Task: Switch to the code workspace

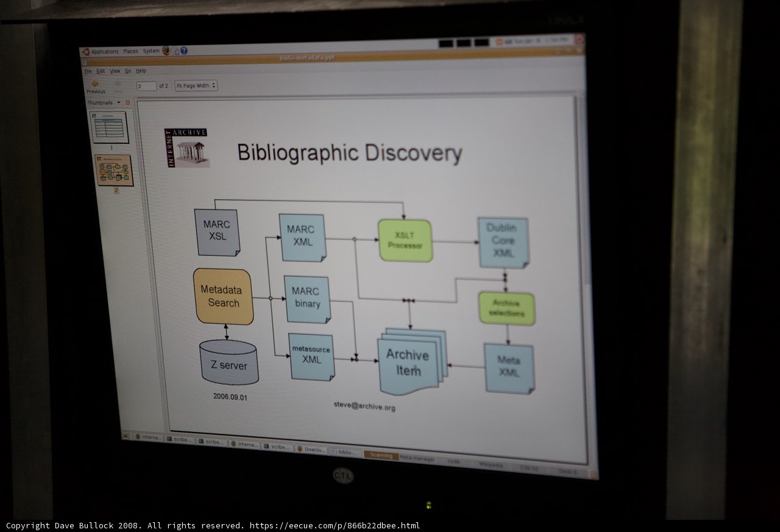Action: (x=454, y=461)
